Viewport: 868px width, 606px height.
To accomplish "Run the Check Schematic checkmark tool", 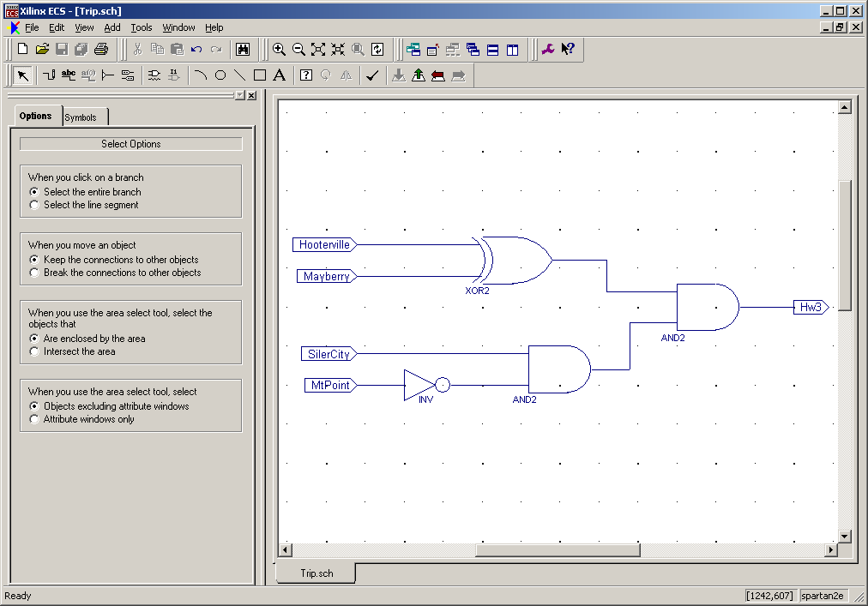I will pos(372,75).
